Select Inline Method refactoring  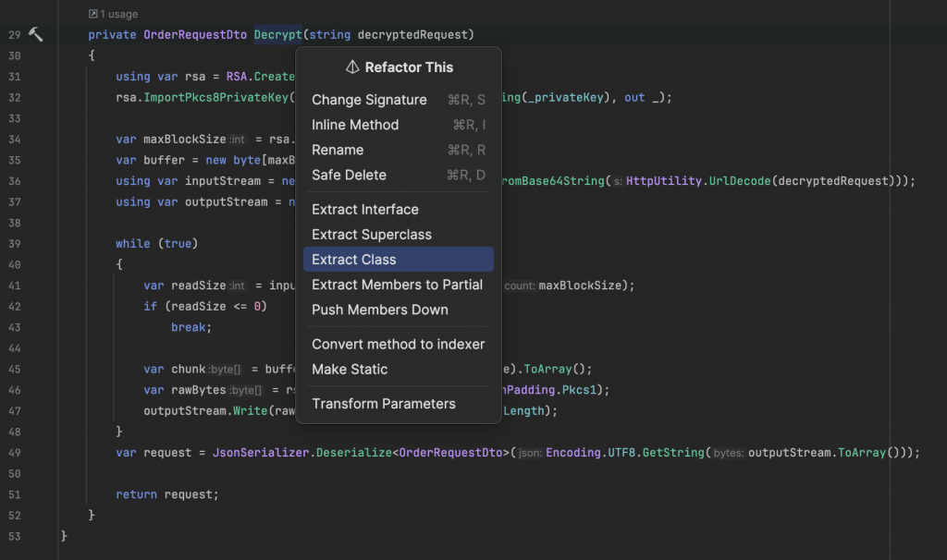(355, 125)
